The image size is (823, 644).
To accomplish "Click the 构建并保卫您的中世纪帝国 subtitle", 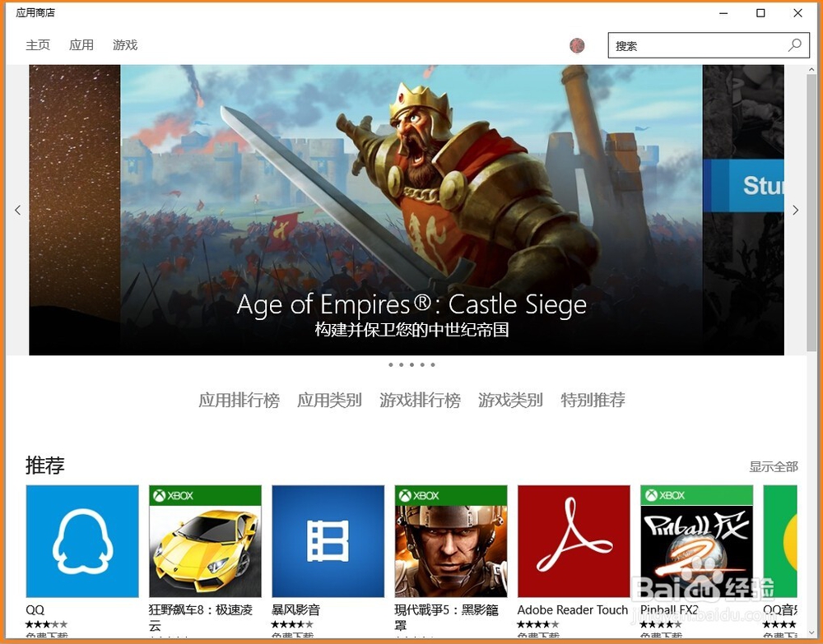I will click(x=411, y=329).
